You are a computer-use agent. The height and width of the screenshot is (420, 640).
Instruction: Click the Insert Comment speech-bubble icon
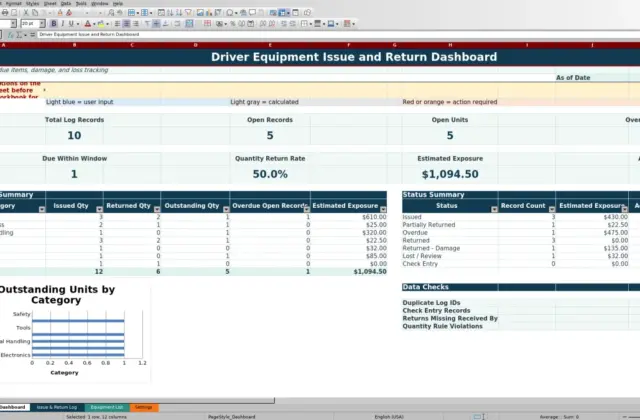pos(252,13)
